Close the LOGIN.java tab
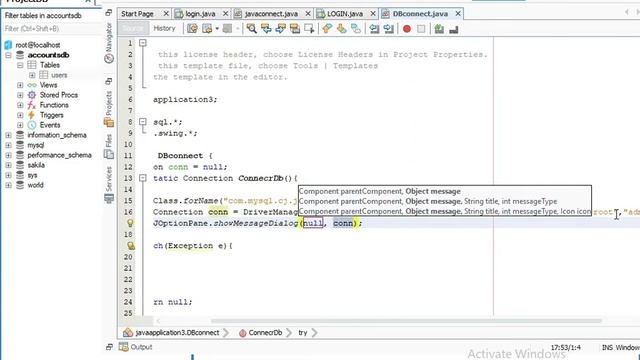640x360 pixels. (373, 14)
